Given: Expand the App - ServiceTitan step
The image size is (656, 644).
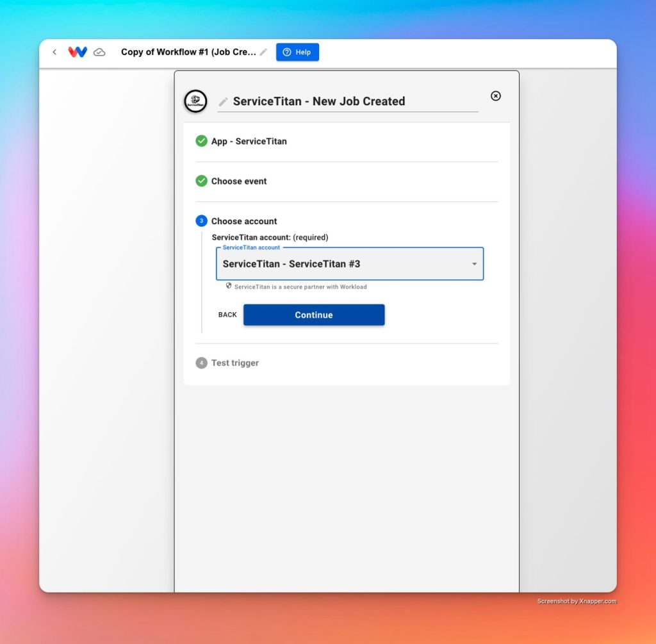Looking at the screenshot, I should [347, 141].
